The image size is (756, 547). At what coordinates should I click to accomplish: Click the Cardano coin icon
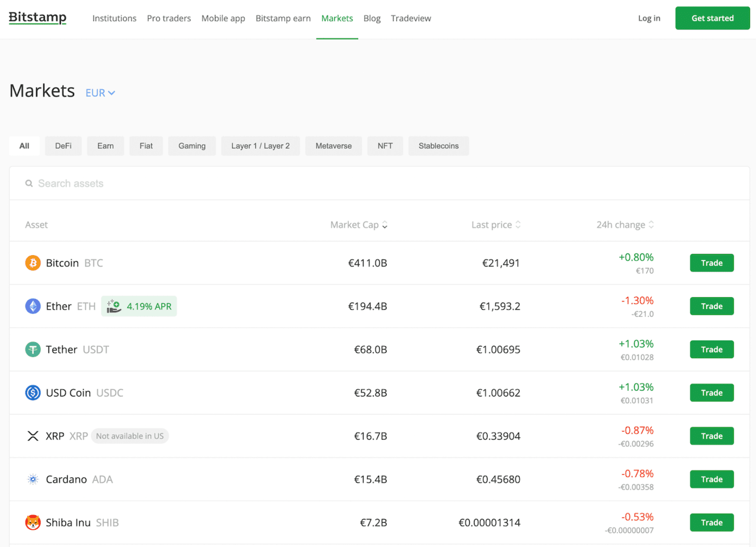pos(33,479)
